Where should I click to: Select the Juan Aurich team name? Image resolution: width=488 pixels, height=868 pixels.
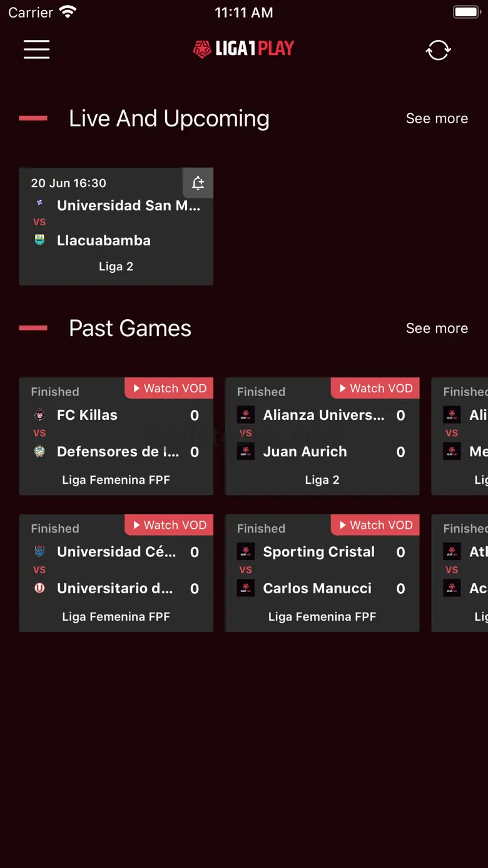(305, 451)
